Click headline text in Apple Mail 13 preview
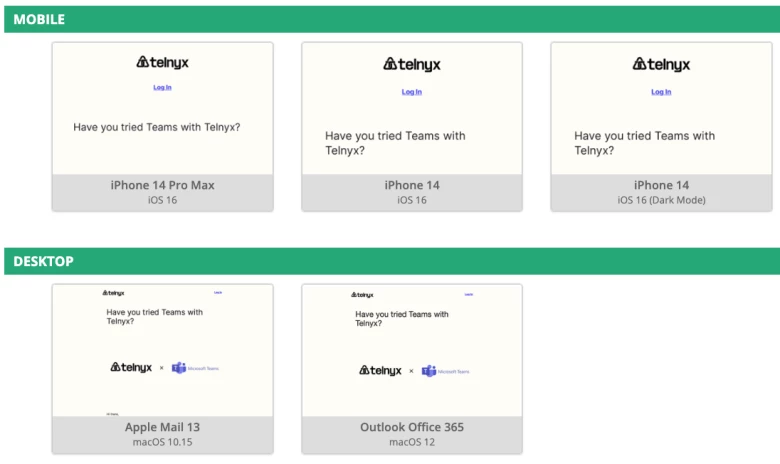The width and height of the screenshot is (780, 464). coord(155,317)
